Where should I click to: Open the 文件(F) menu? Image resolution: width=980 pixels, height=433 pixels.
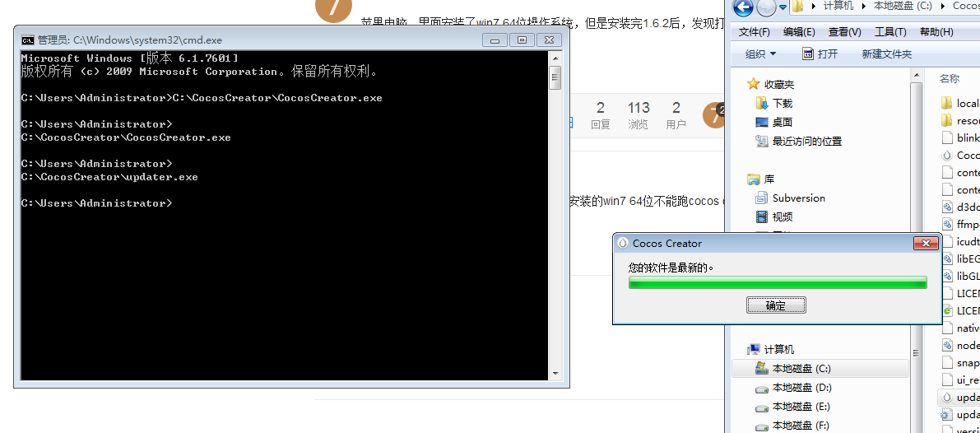(x=755, y=32)
